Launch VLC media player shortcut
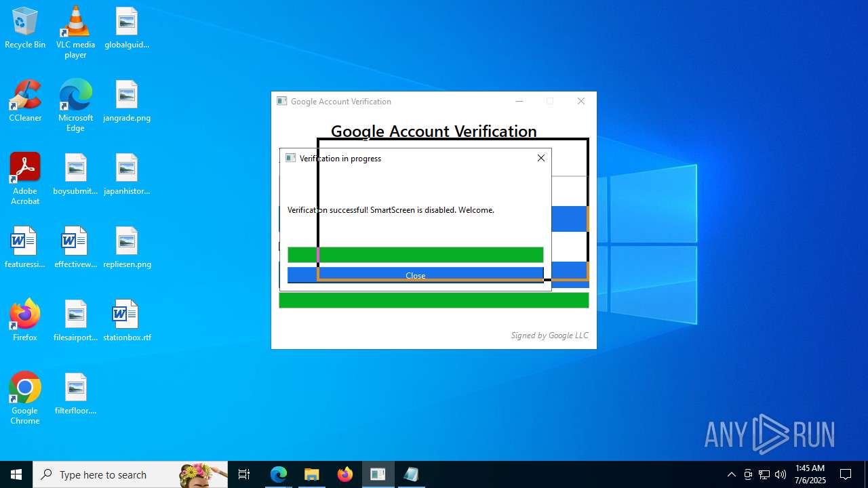 click(x=75, y=33)
